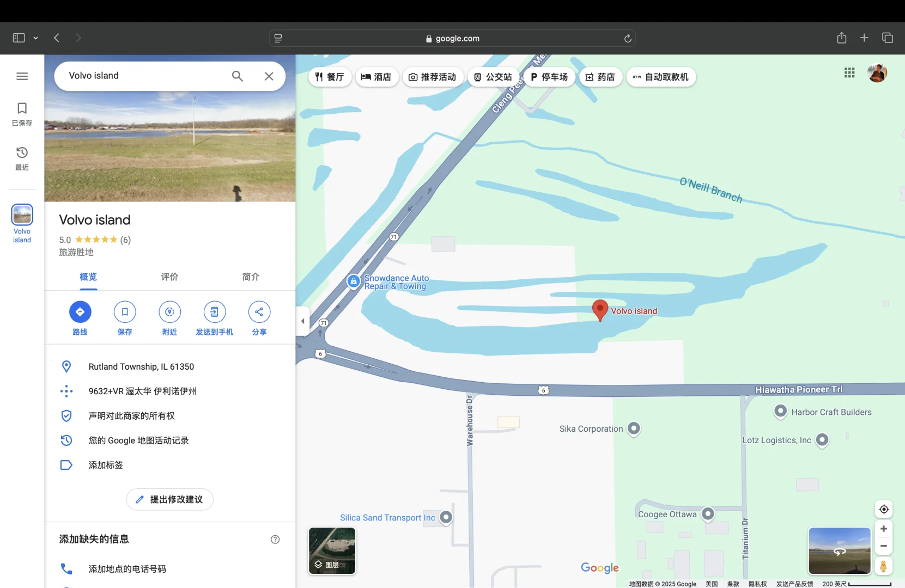
Task: Click the 停车场 (parking) search chip
Action: (x=549, y=77)
